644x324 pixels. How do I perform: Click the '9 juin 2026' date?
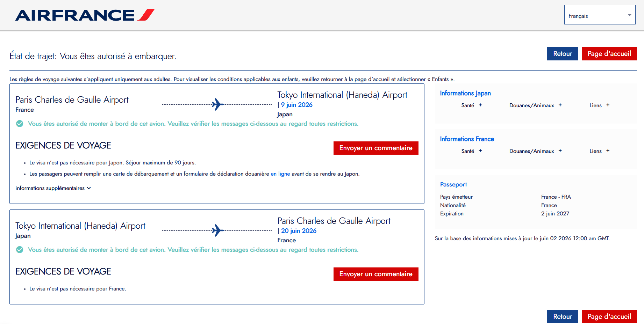coord(297,105)
